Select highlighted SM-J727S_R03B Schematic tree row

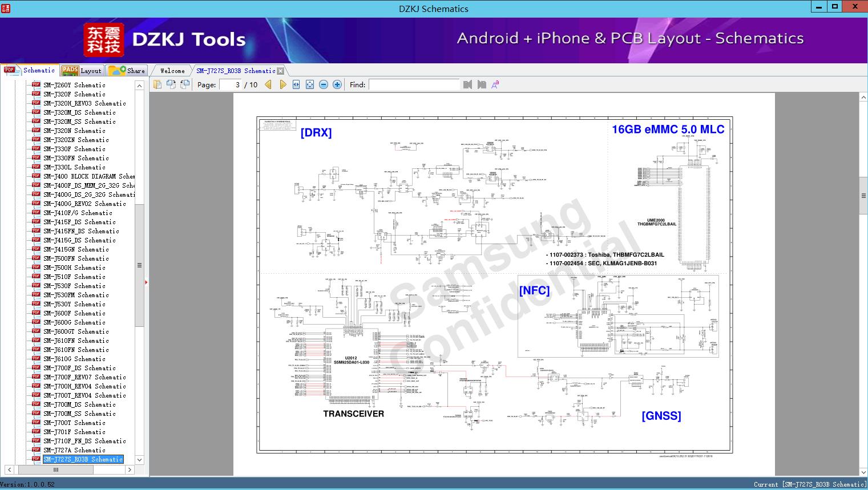[x=83, y=459]
